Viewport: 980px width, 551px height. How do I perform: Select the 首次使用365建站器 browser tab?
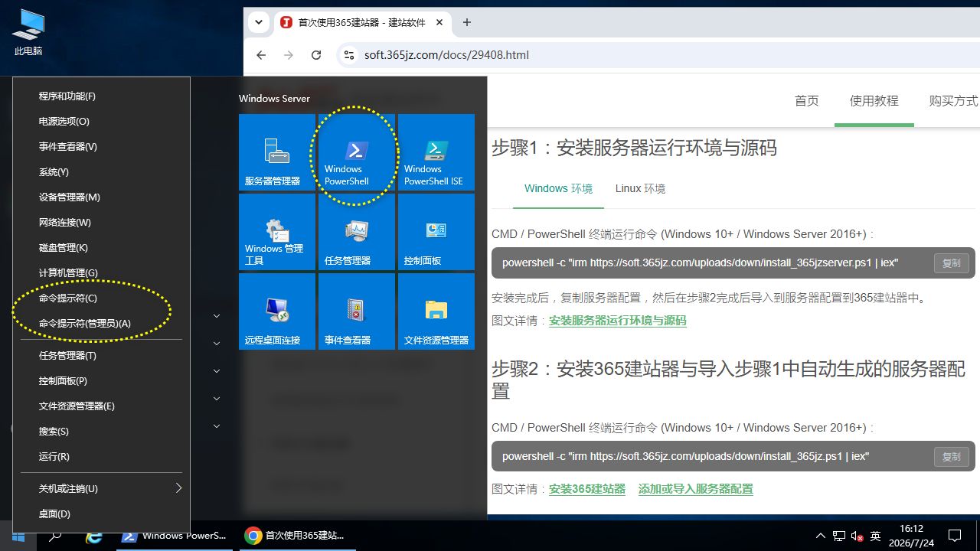(x=361, y=22)
